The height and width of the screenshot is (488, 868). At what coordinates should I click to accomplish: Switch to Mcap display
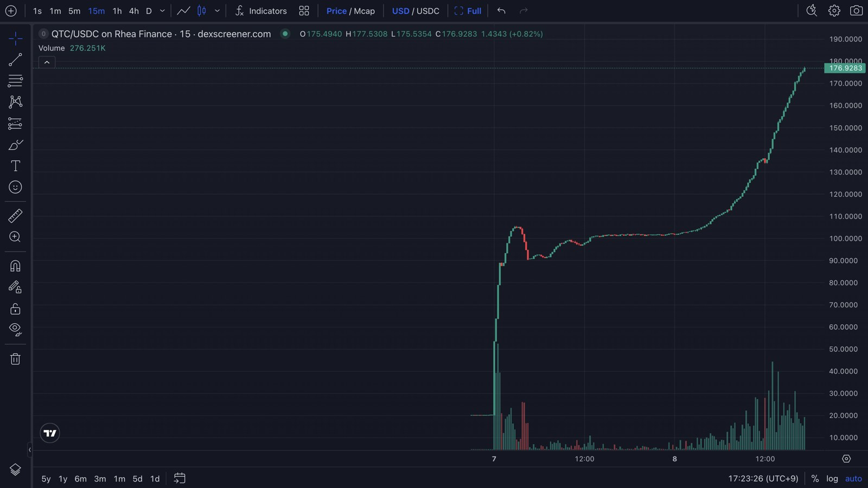[364, 11]
